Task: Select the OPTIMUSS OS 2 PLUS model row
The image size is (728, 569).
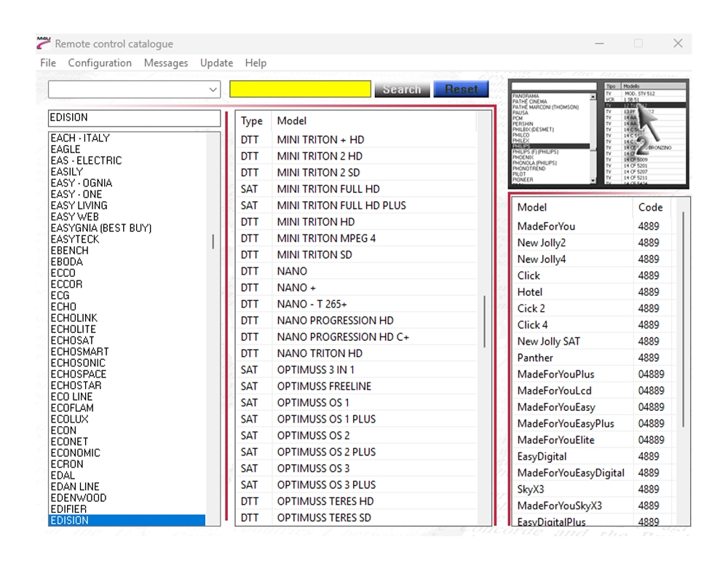Action: 326,452
